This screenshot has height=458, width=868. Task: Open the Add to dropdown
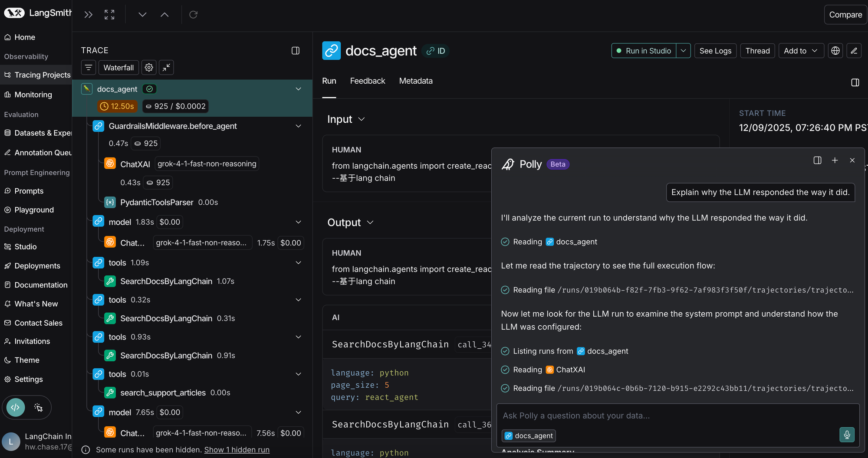click(x=801, y=51)
